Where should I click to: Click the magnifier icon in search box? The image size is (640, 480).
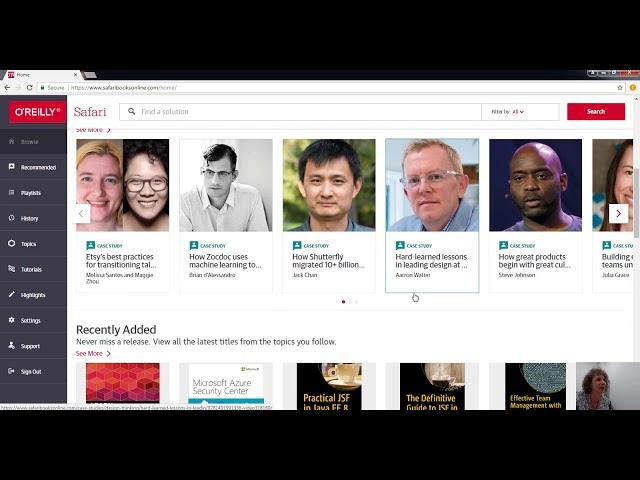point(131,111)
